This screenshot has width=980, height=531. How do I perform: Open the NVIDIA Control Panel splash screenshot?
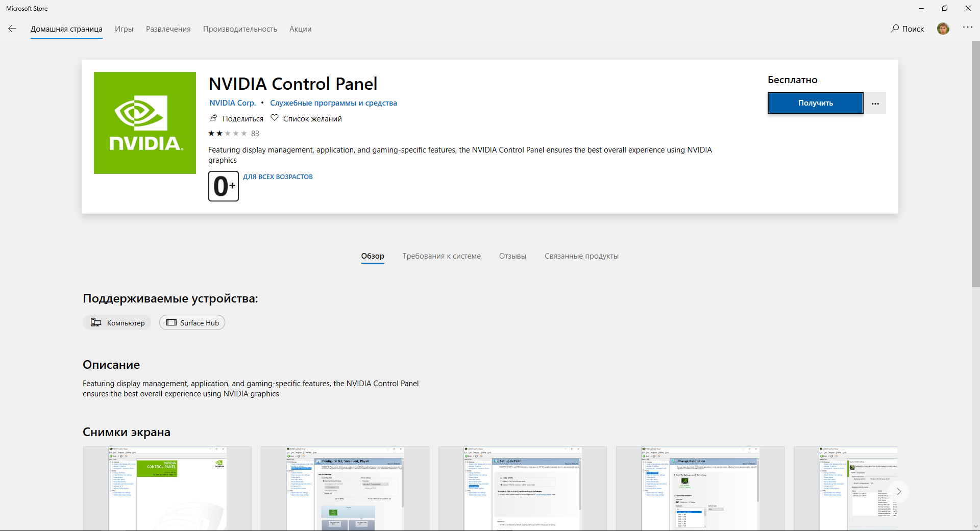tap(167, 489)
